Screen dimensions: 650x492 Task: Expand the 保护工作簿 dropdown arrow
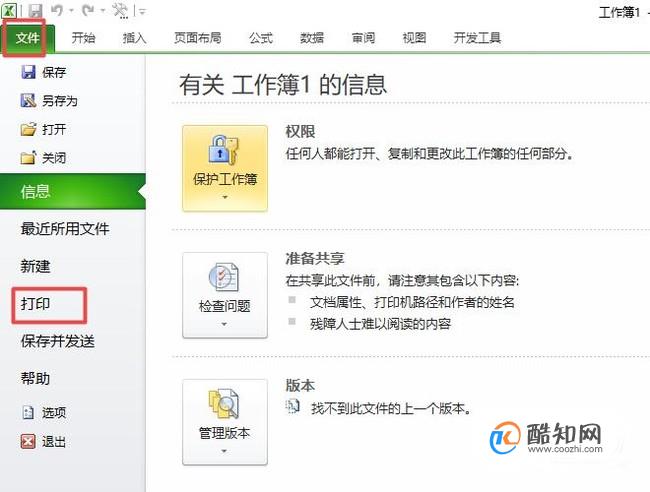click(225, 198)
